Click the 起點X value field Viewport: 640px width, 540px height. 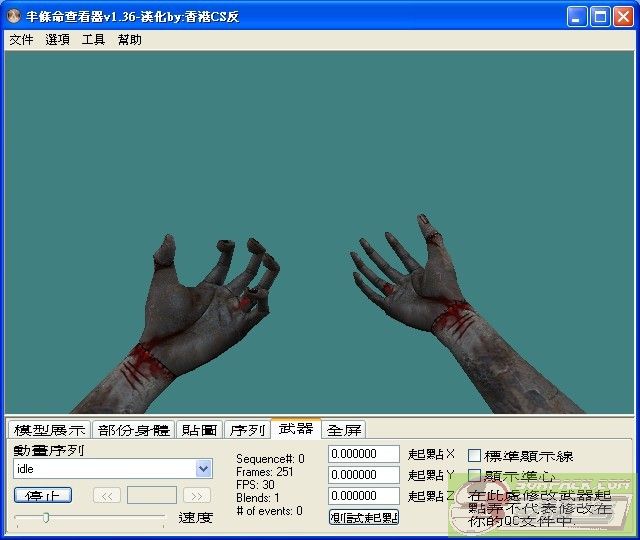pos(364,454)
